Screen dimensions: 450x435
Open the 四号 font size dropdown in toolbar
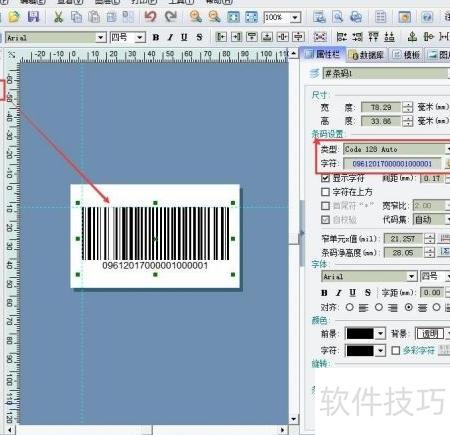click(140, 37)
